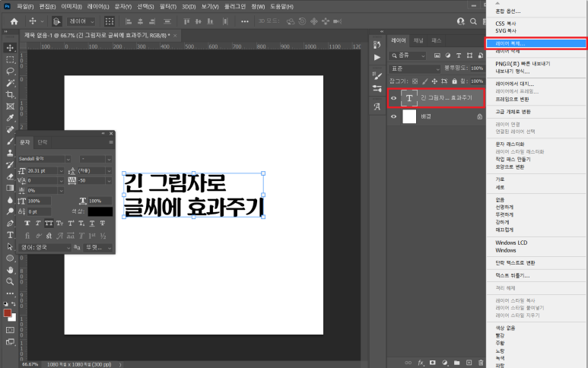Screen dimensions: 588x368
Task: Open the layer filter 종류 dropdown
Action: [x=408, y=56]
